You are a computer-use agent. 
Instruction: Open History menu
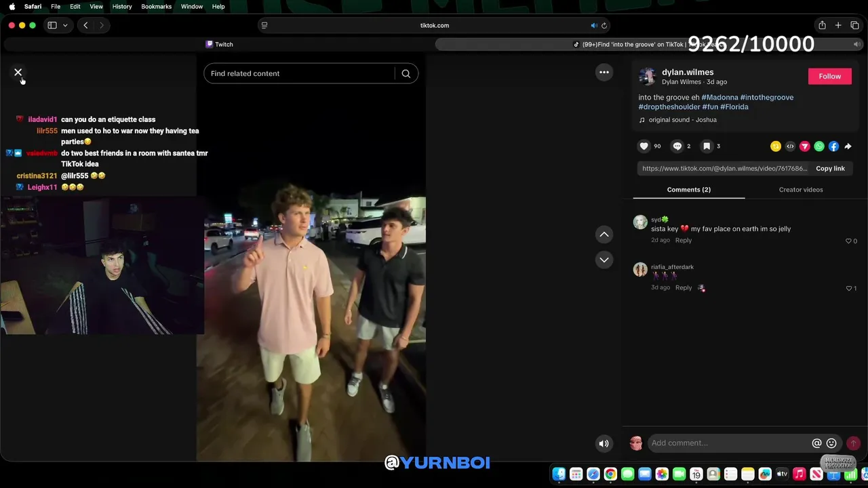click(122, 7)
